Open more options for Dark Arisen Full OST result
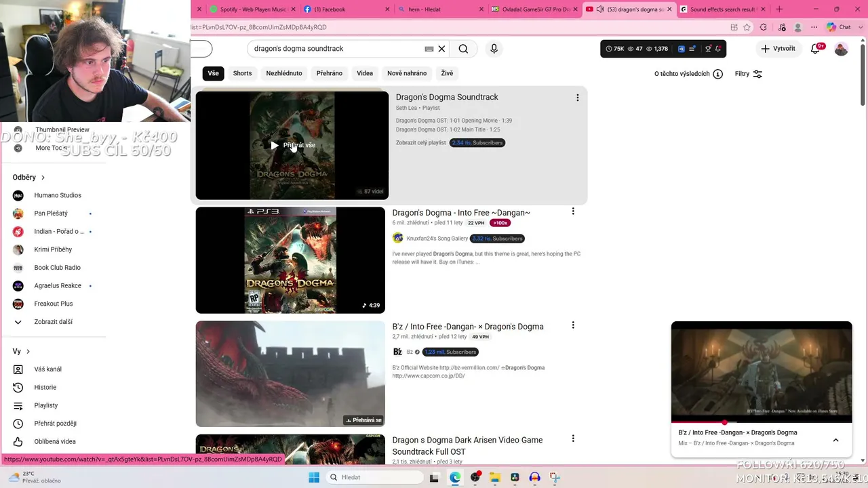The height and width of the screenshot is (488, 868). pos(573,439)
